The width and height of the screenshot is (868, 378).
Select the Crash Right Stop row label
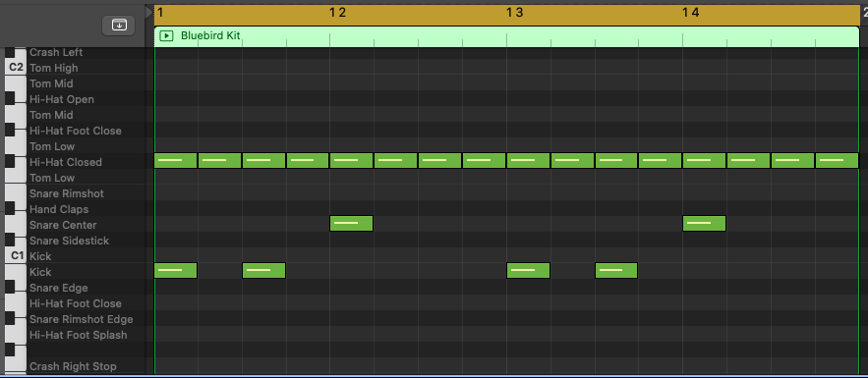point(73,366)
